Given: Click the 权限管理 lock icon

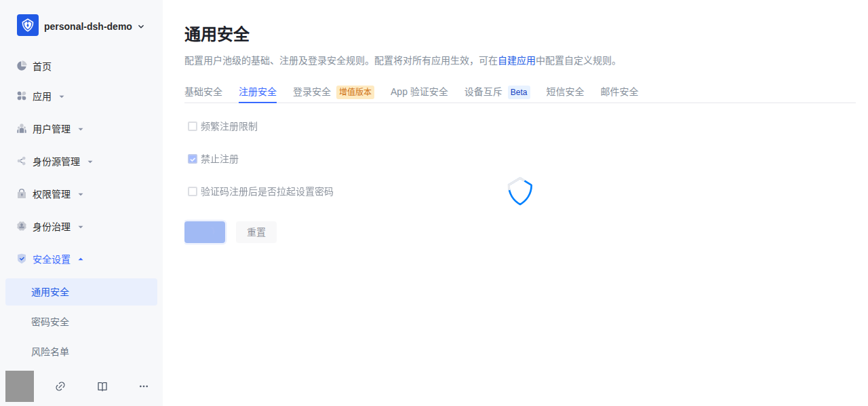Looking at the screenshot, I should coord(22,194).
